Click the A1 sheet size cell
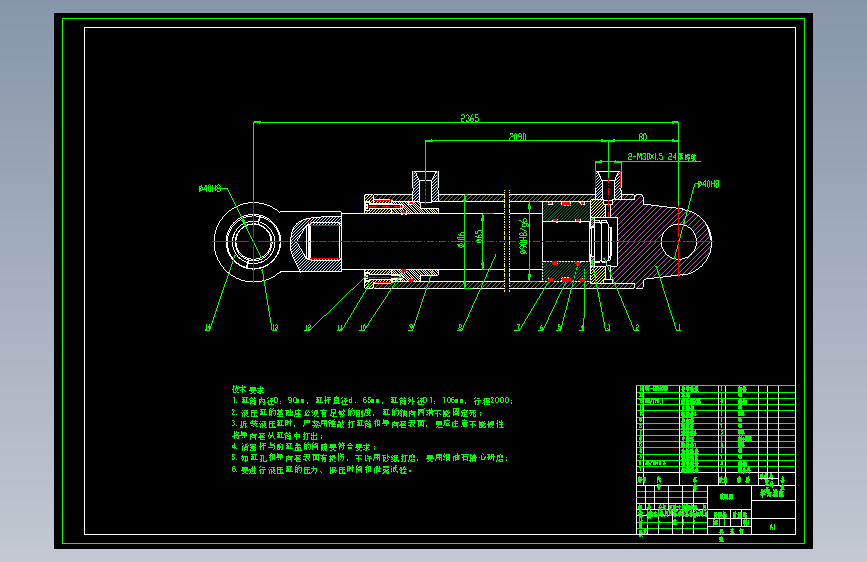Image resolution: width=867 pixels, height=562 pixels. pos(772,527)
